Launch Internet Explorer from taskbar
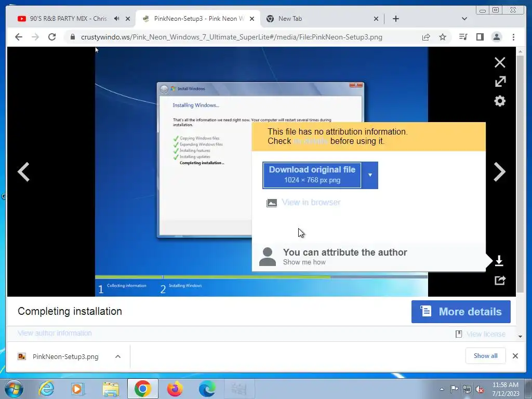This screenshot has height=399, width=532. coord(46,389)
